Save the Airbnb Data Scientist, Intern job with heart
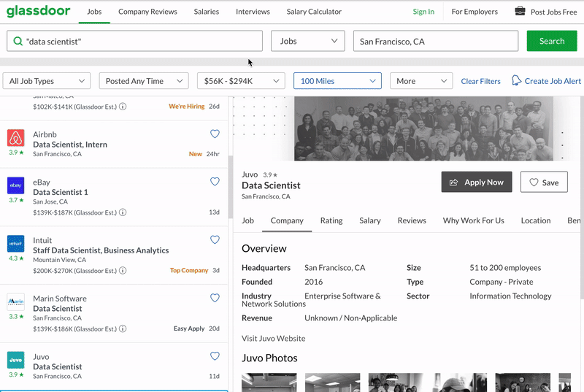584x392 pixels. tap(215, 134)
